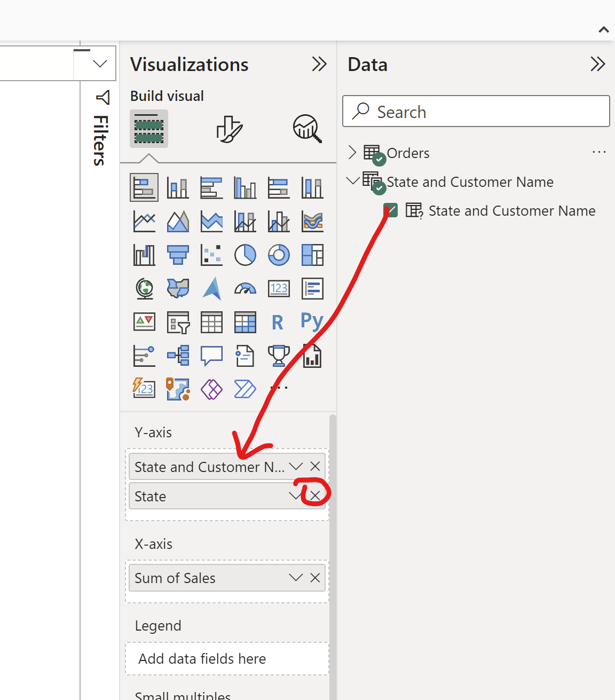Select the donut chart visualization

[279, 255]
